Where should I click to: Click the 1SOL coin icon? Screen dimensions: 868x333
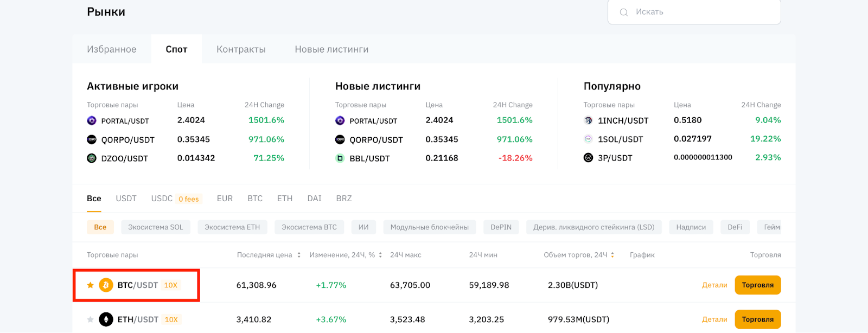coord(588,139)
